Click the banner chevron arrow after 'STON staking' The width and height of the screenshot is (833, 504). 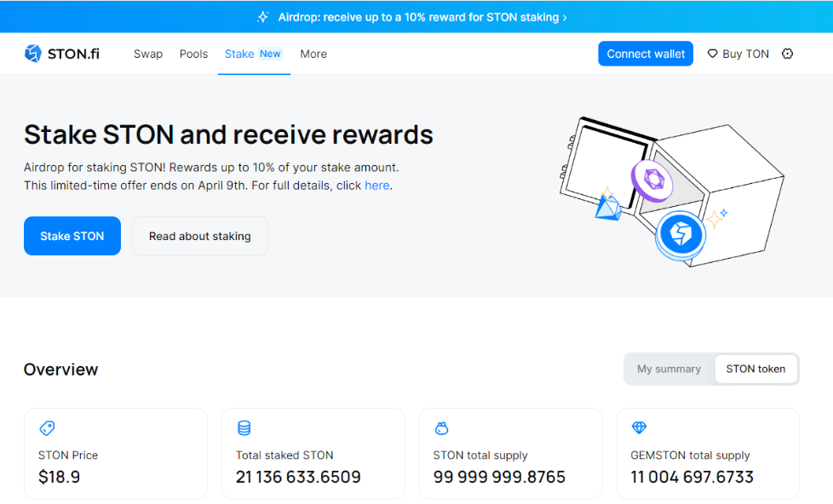click(564, 18)
